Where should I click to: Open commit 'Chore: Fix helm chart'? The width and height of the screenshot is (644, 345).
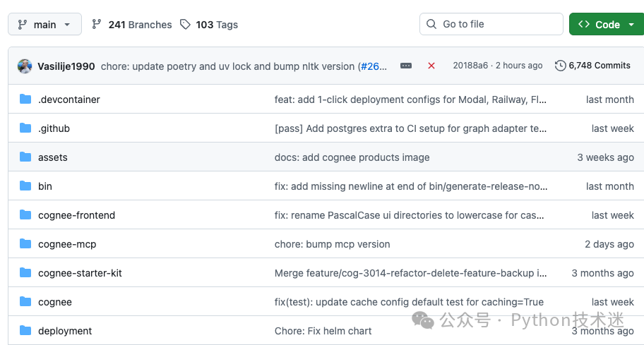tap(323, 331)
